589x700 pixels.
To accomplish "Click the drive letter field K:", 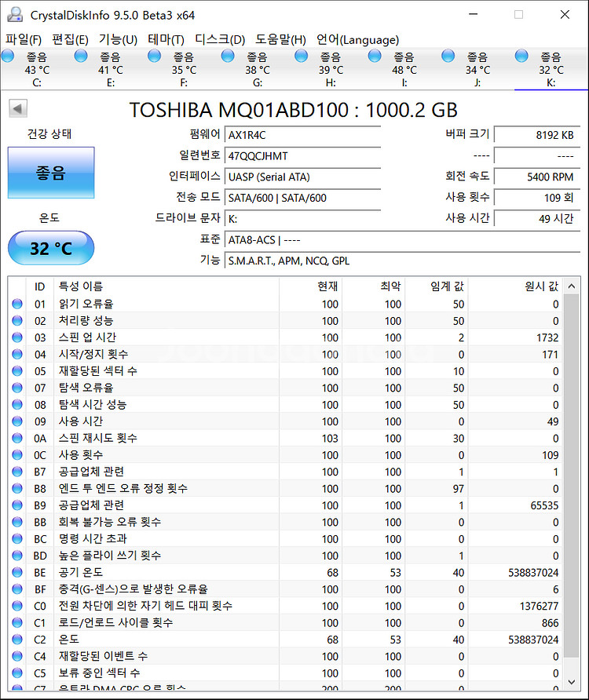I will pyautogui.click(x=302, y=219).
